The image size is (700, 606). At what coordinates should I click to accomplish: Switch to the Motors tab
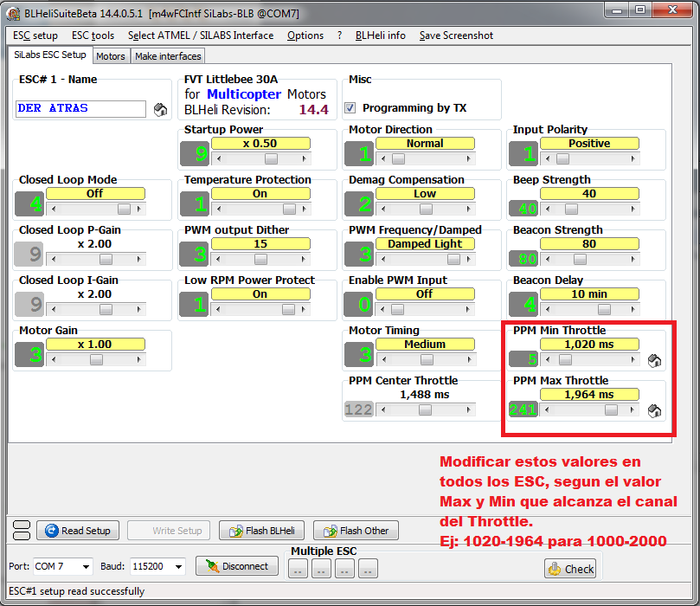pyautogui.click(x=111, y=56)
